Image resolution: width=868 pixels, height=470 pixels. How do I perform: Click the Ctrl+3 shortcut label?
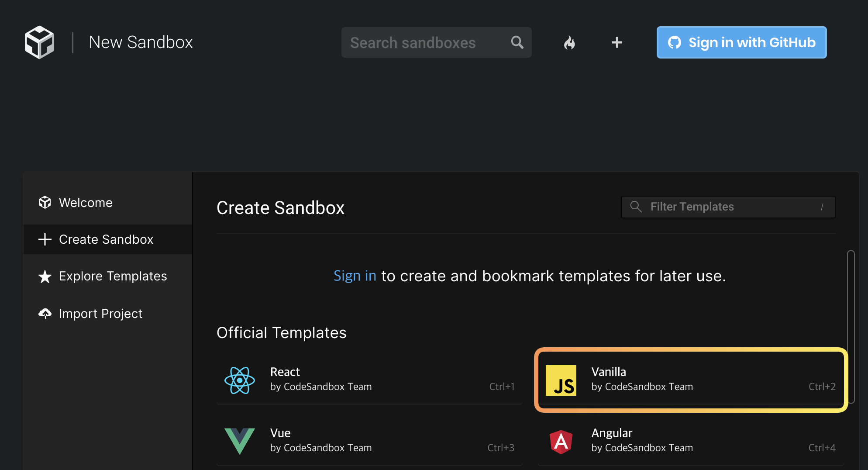click(501, 448)
